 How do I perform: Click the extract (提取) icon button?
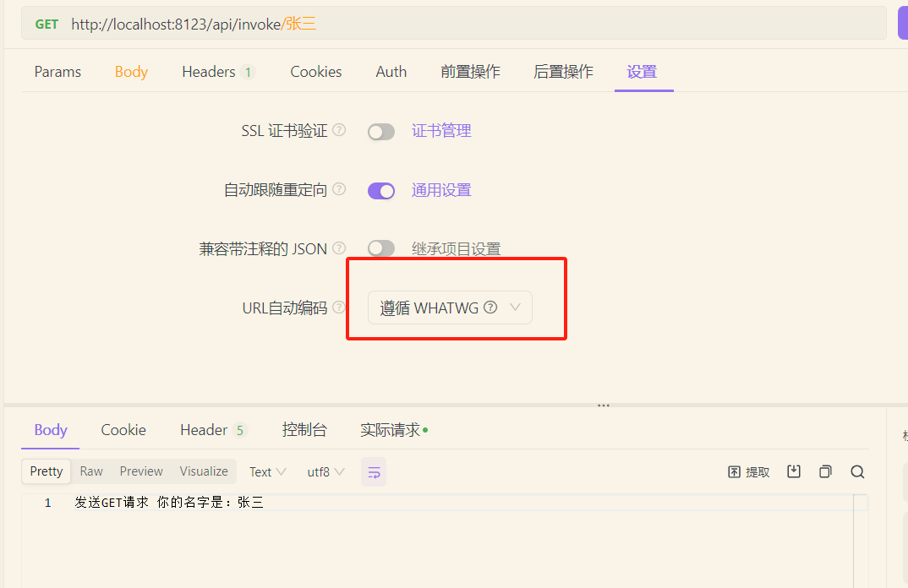(x=749, y=472)
